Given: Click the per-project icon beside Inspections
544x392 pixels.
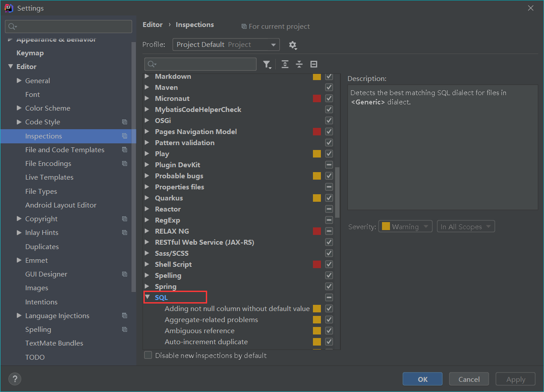Looking at the screenshot, I should pos(124,136).
